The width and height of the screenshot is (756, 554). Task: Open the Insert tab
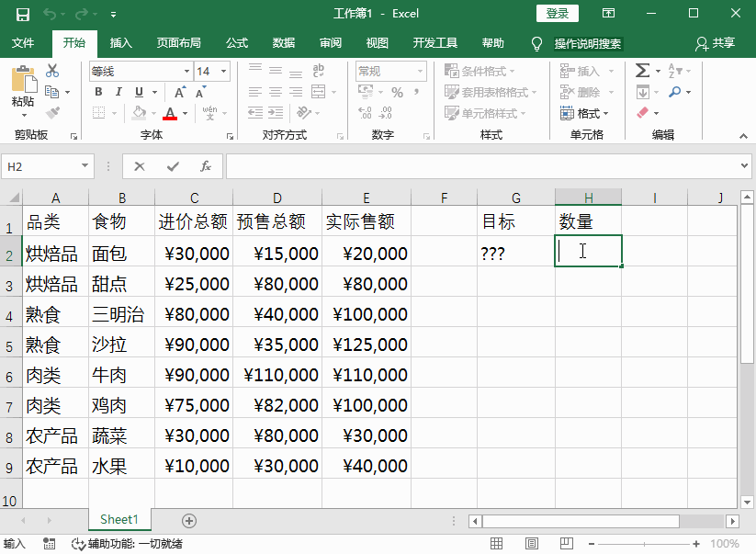tap(120, 43)
